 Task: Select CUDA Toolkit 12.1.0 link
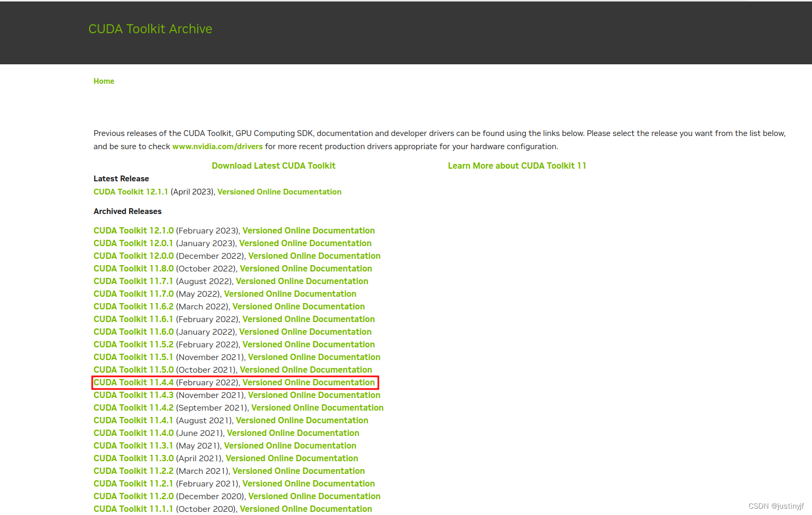[x=133, y=230]
